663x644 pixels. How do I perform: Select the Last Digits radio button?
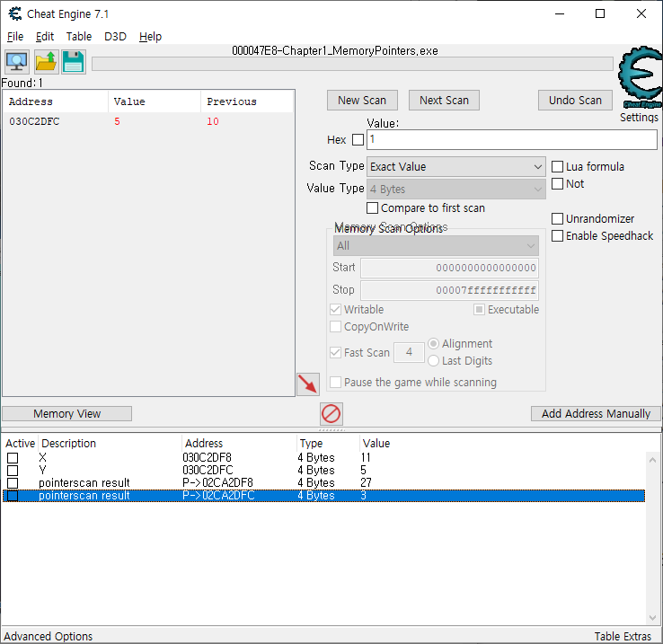[x=433, y=361]
